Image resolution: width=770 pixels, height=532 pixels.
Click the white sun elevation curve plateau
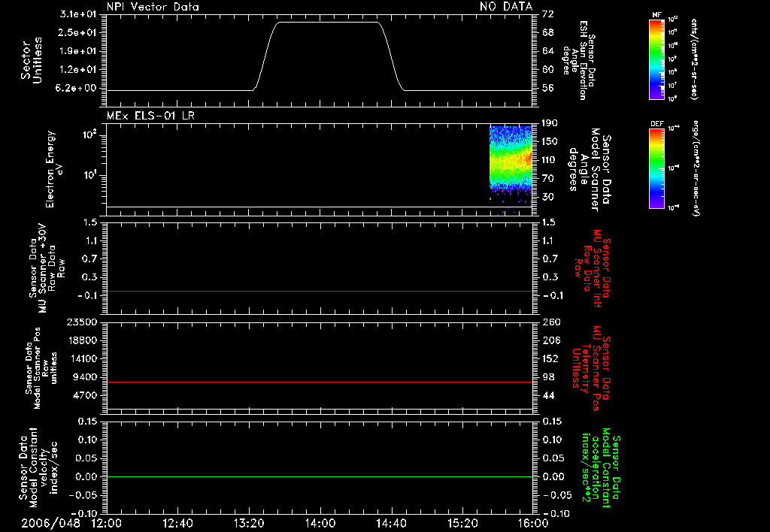[x=328, y=22]
